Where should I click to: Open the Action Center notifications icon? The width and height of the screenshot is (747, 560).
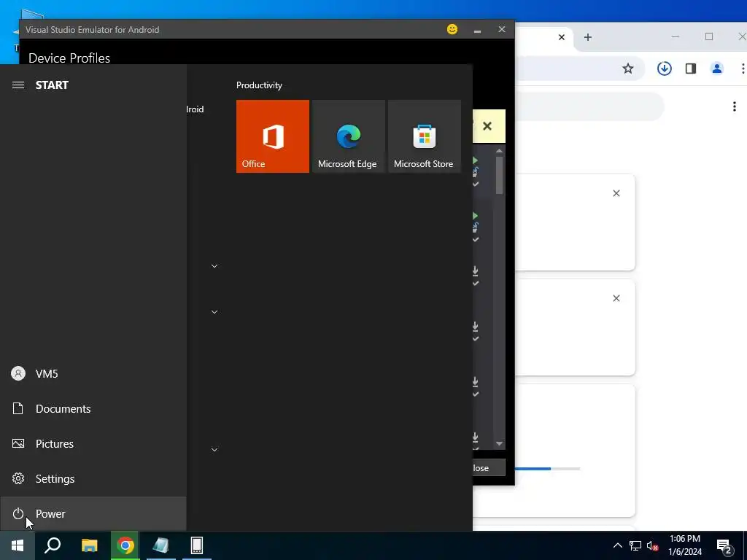724,545
